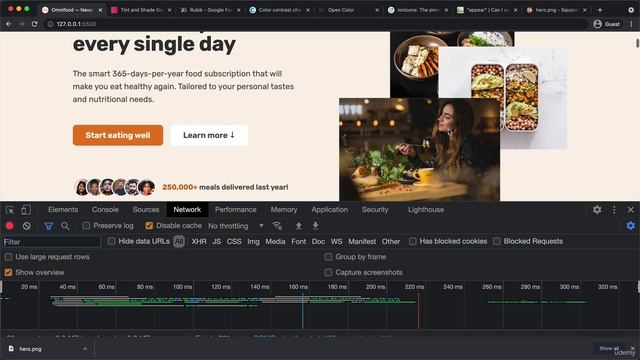Open network conditions wifi icon
Screen dimensions: 640x360
click(277, 226)
